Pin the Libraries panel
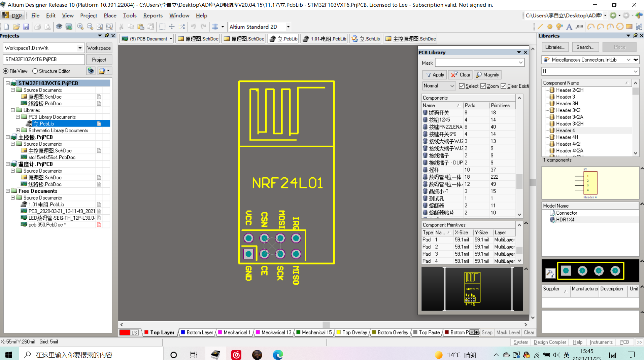 635,35
